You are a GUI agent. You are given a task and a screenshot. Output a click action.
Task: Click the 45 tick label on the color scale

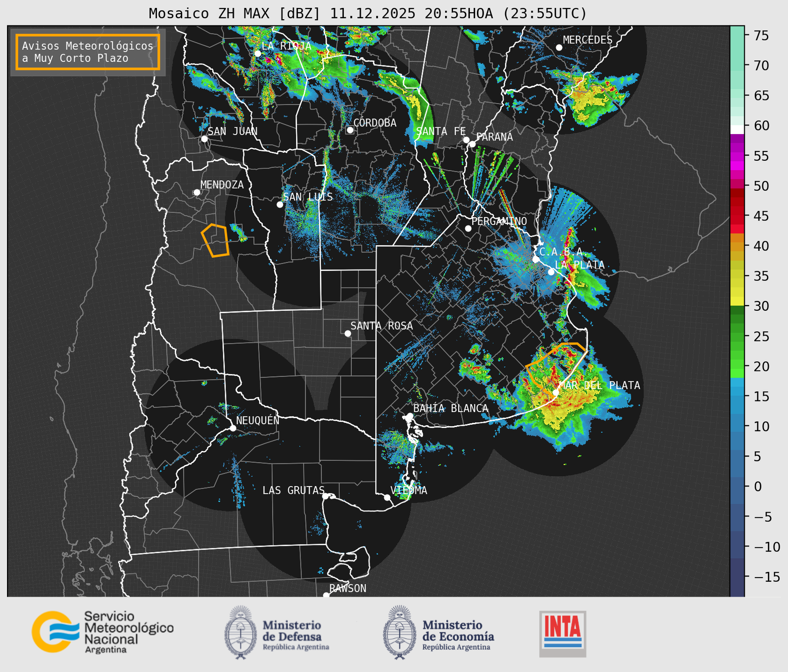(x=761, y=216)
